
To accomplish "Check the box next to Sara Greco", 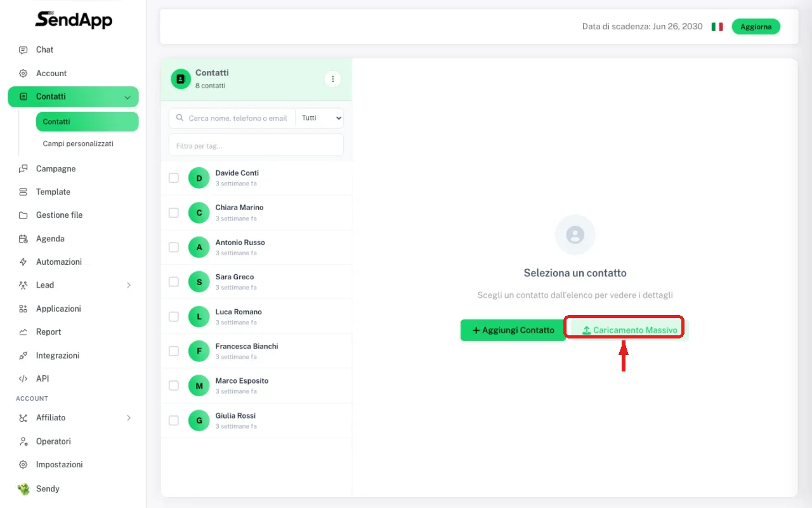I will tap(174, 282).
